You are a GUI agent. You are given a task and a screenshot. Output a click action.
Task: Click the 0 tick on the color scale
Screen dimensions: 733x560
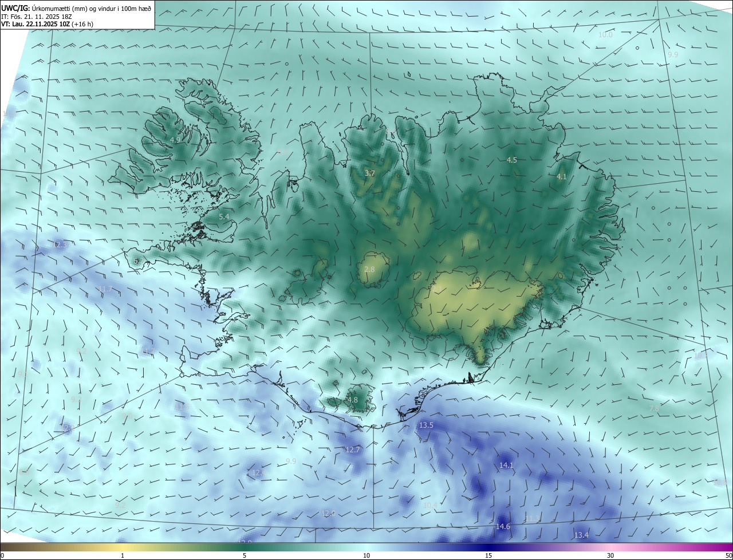[x=2, y=556]
